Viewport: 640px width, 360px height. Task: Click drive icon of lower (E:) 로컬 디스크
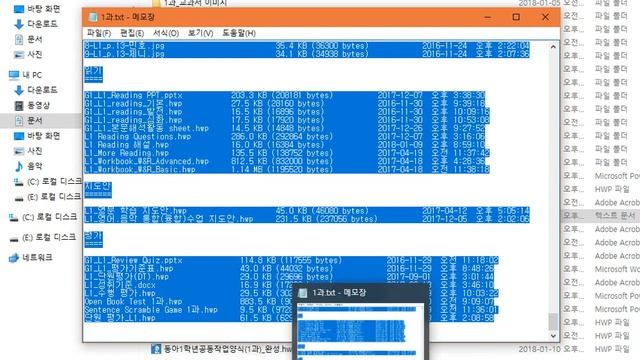coord(13,238)
